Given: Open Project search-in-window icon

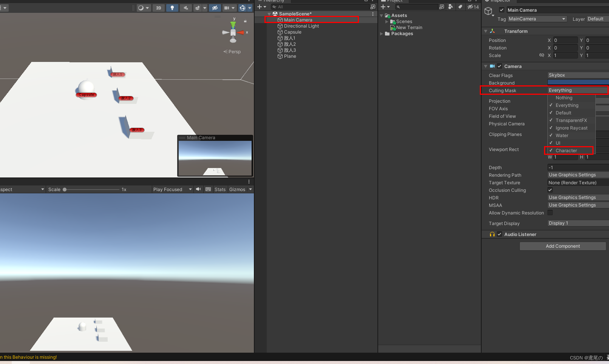Looking at the screenshot, I should (442, 7).
